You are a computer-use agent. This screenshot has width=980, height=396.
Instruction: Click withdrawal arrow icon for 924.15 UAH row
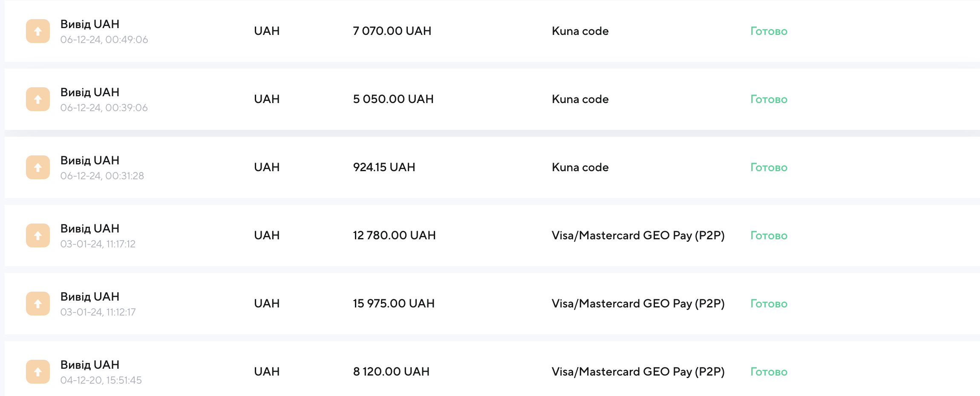[x=38, y=167]
